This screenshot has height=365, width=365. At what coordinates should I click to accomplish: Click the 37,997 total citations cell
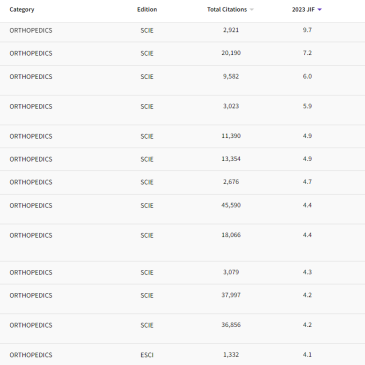231,295
